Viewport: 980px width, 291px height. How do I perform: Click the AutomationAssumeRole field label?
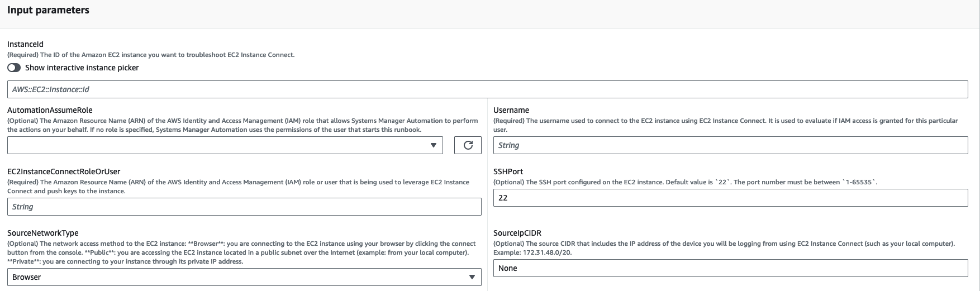click(x=50, y=110)
